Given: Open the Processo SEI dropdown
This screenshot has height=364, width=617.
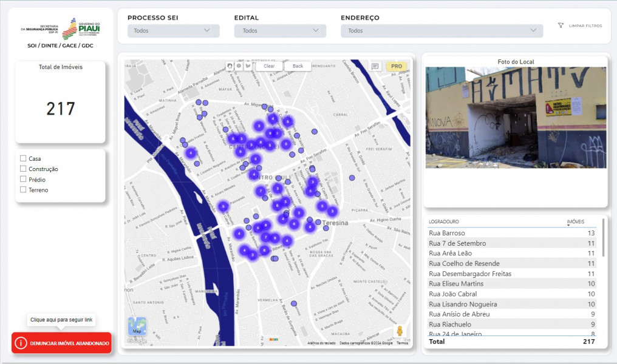Looking at the screenshot, I should coord(173,30).
